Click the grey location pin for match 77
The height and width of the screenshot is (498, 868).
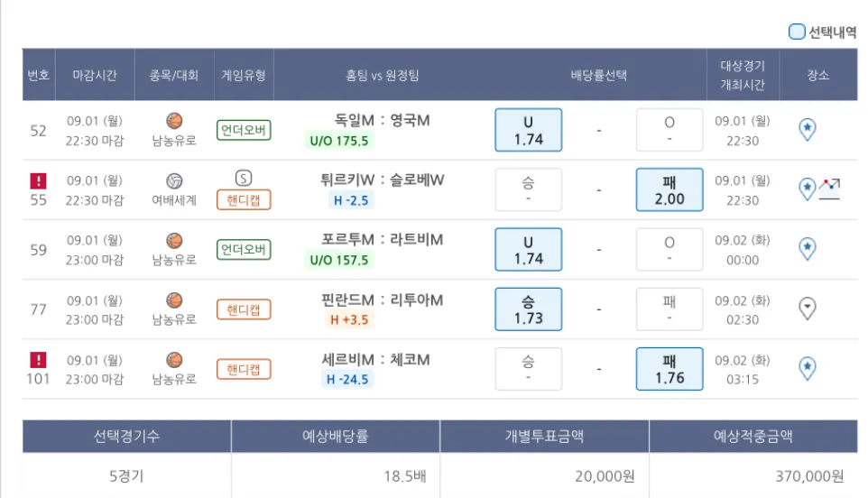tap(808, 309)
